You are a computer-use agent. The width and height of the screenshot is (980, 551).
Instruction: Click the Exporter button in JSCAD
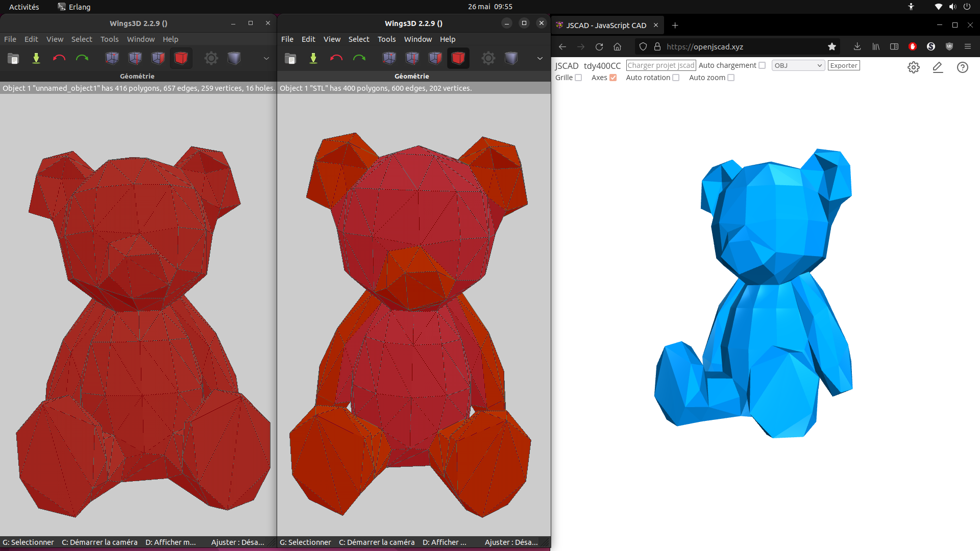coord(844,65)
